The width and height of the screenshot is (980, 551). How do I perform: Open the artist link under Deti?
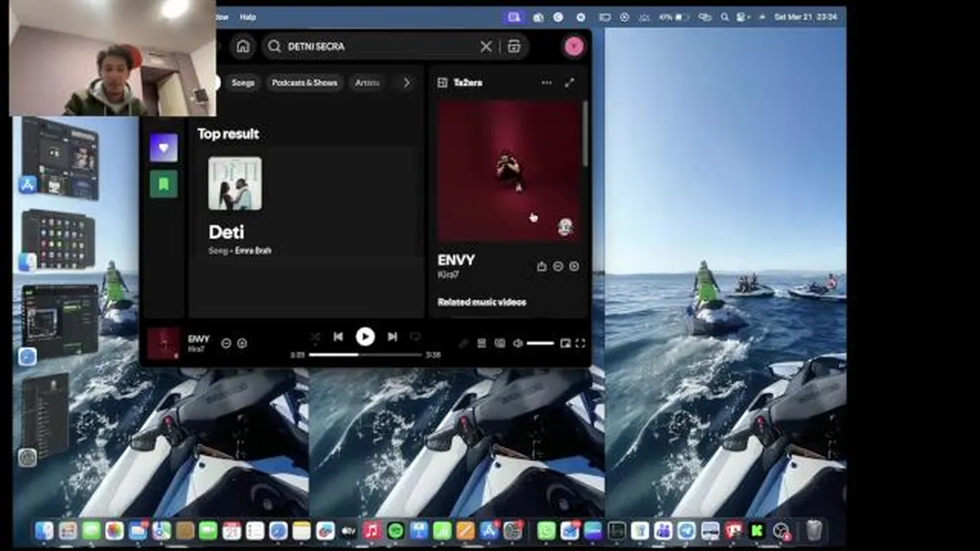[x=253, y=250]
